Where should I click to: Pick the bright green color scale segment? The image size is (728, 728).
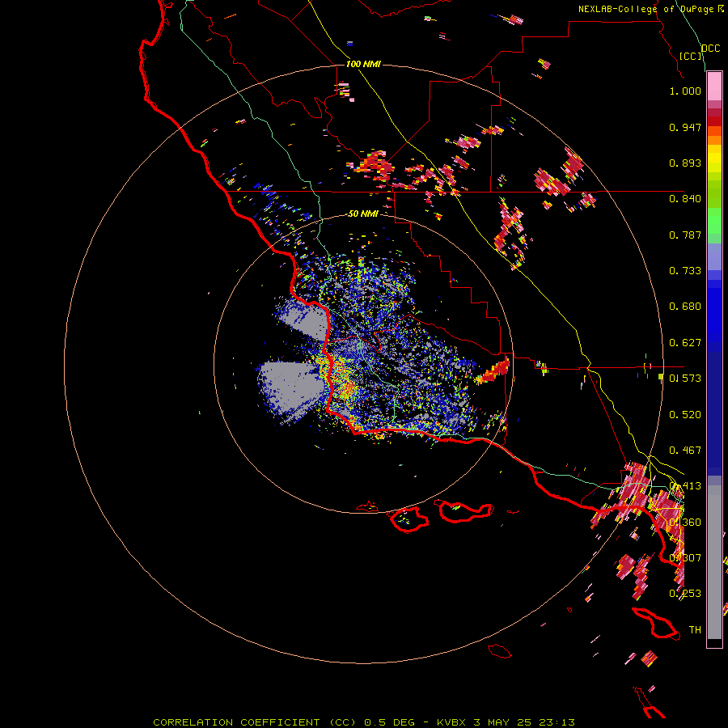[x=714, y=221]
